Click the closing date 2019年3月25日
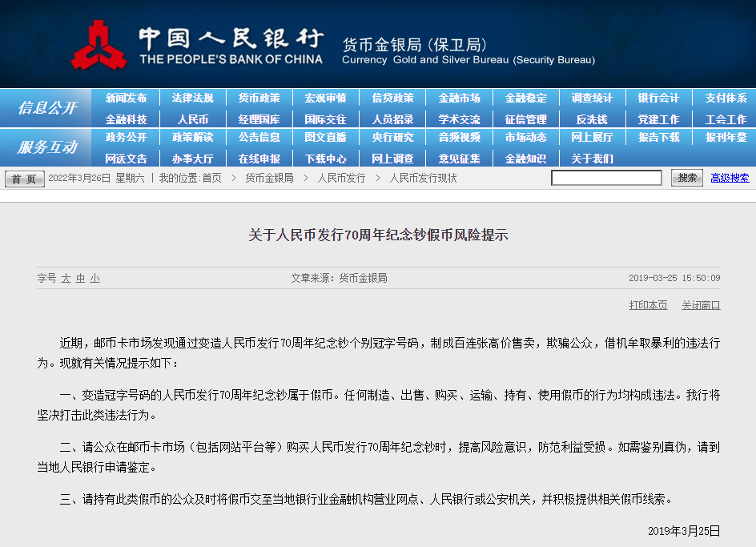This screenshot has height=547, width=756. click(x=684, y=531)
